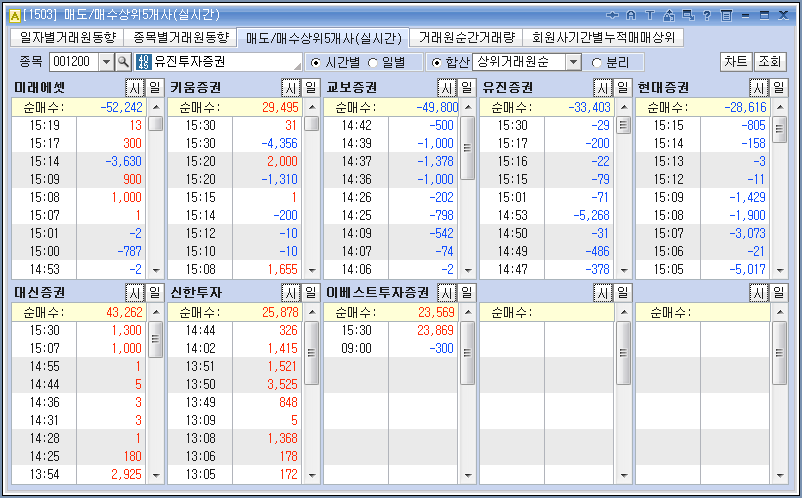Click scrollbar thumb in 이베스트투자증권 panel
This screenshot has width=802, height=498.
click(x=468, y=353)
